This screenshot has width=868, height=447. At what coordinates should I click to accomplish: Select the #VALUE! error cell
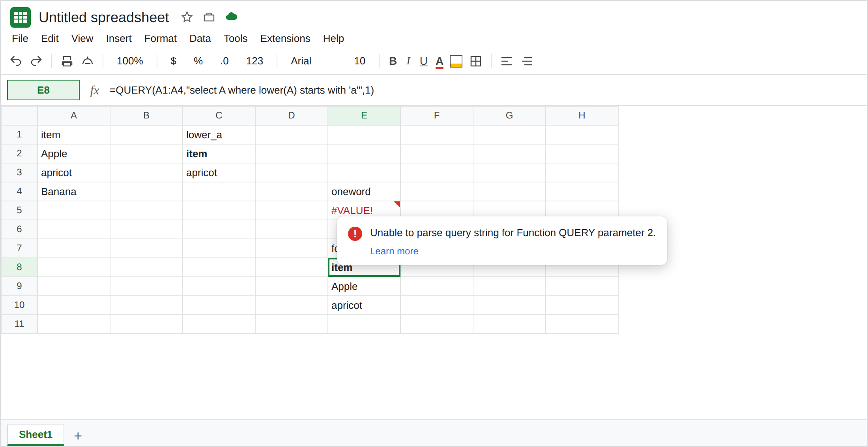click(x=364, y=210)
